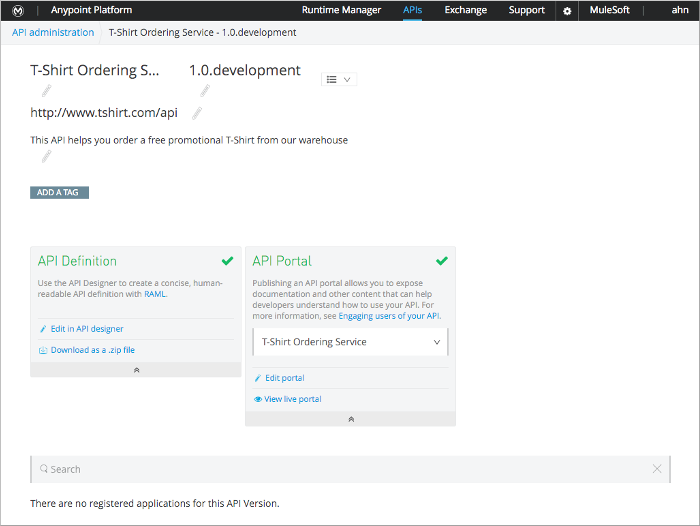Click the eye icon beside View live portal

point(258,399)
